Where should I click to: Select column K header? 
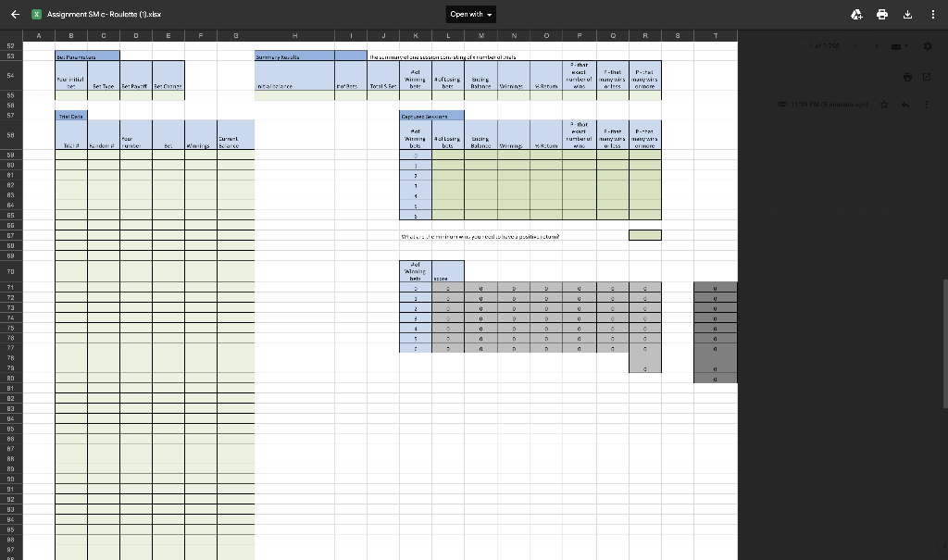click(x=416, y=36)
